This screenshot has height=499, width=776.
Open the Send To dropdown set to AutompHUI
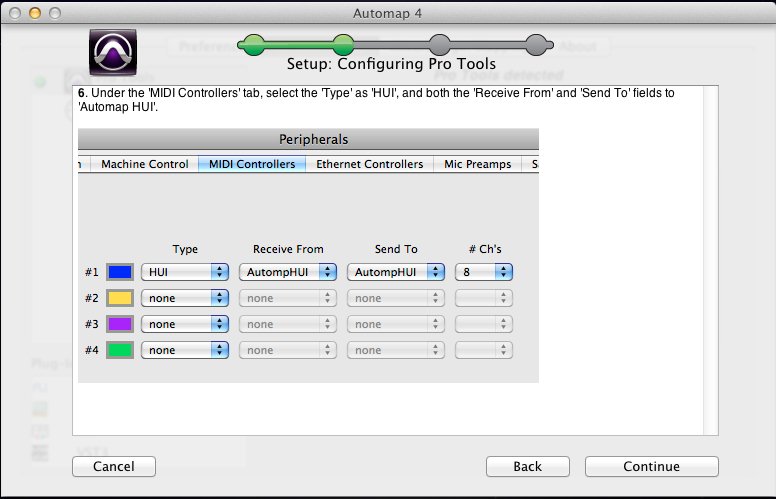pyautogui.click(x=396, y=271)
